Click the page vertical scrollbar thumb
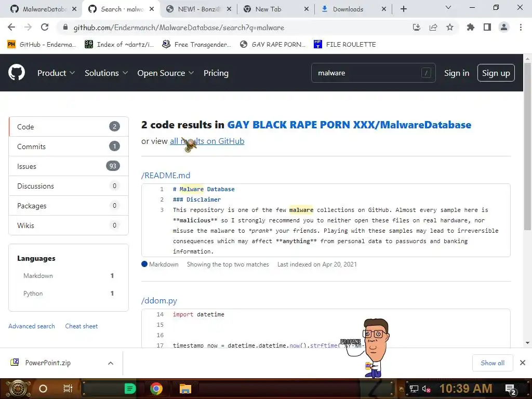 click(527, 147)
